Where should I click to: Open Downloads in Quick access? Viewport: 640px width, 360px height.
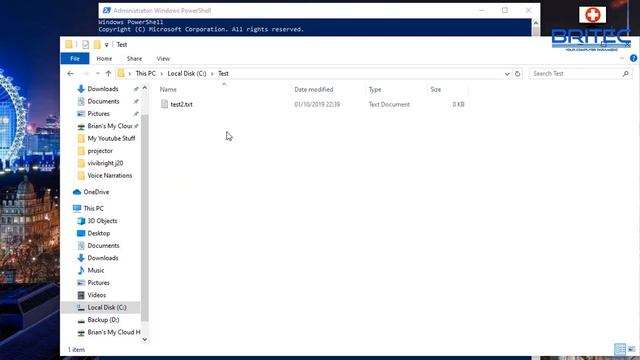click(x=103, y=89)
